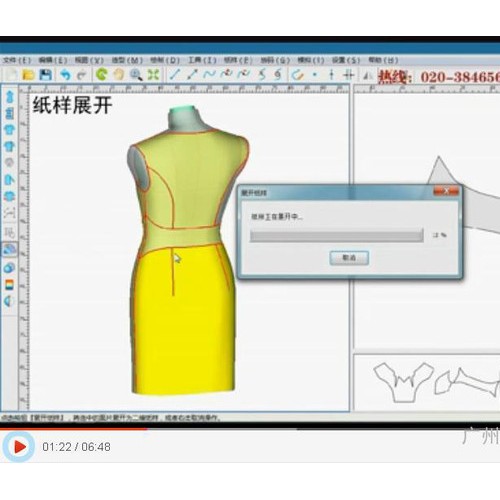Open the 编辑(E) edit menu
This screenshot has width=500, height=500.
pyautogui.click(x=53, y=60)
